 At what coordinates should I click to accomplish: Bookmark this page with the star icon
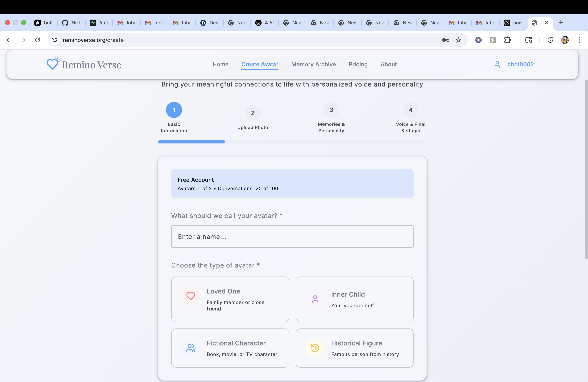click(458, 40)
